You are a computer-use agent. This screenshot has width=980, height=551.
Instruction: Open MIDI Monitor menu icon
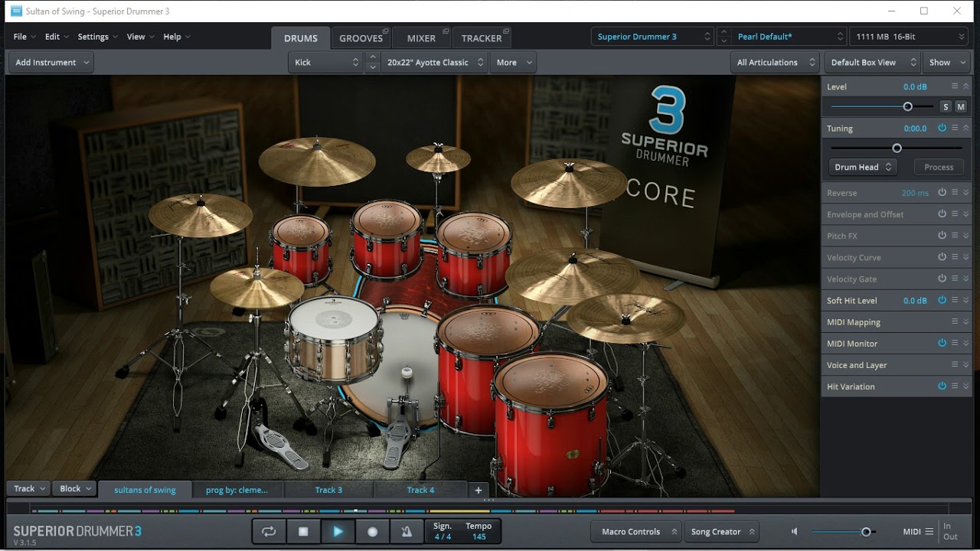coord(955,343)
